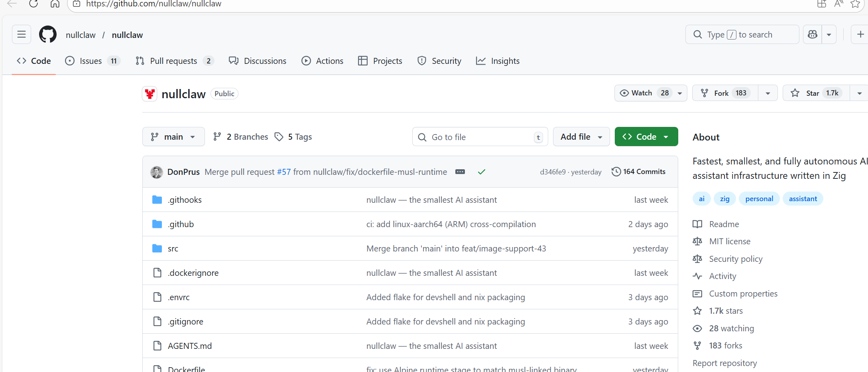The width and height of the screenshot is (868, 372).
Task: Expand the commit message ellipsis
Action: [460, 172]
